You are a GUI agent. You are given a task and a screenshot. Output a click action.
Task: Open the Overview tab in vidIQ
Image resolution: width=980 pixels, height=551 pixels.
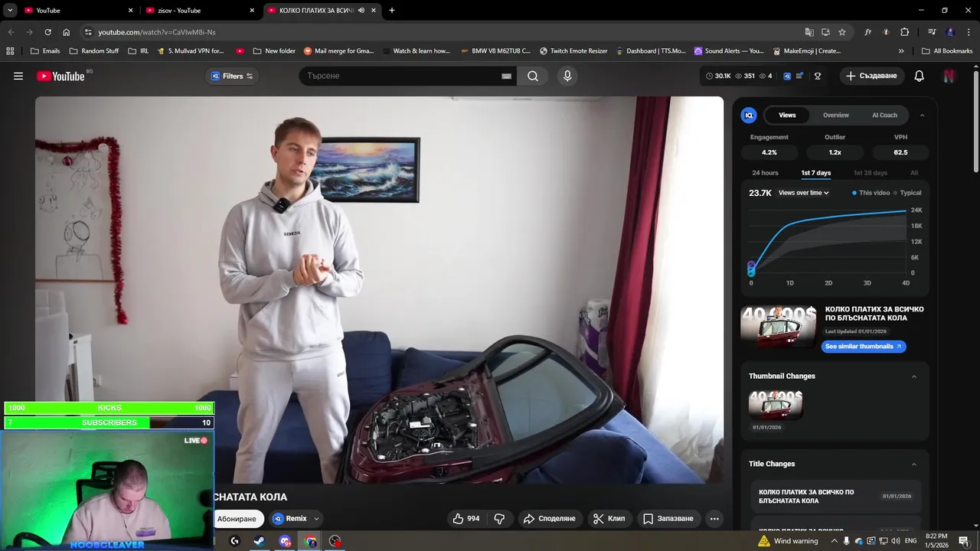pos(836,116)
